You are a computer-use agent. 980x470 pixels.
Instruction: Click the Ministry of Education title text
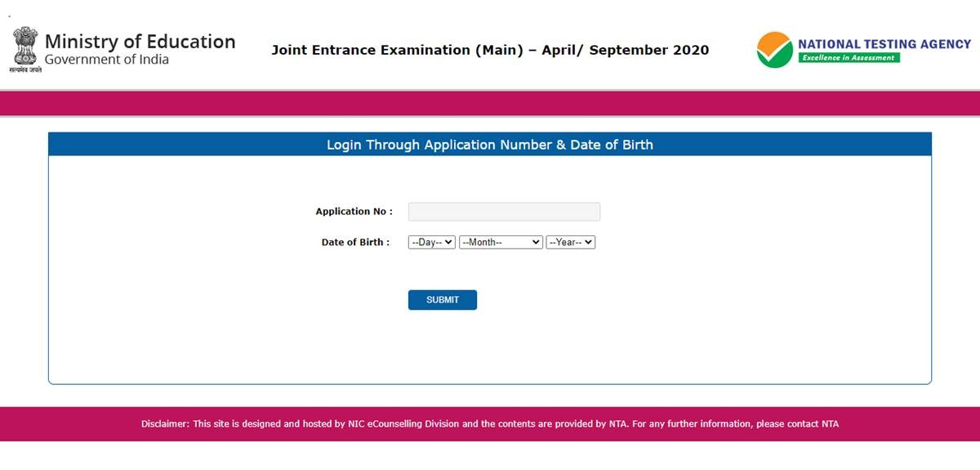[140, 42]
